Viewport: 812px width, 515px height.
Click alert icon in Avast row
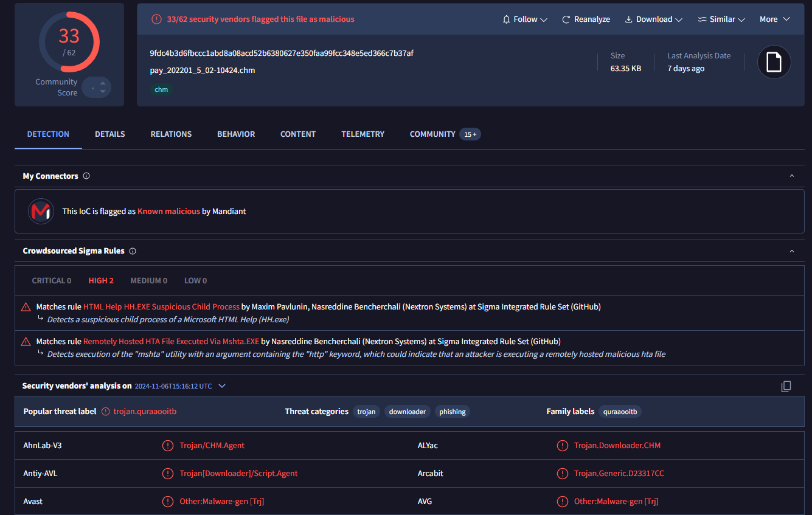click(x=167, y=502)
